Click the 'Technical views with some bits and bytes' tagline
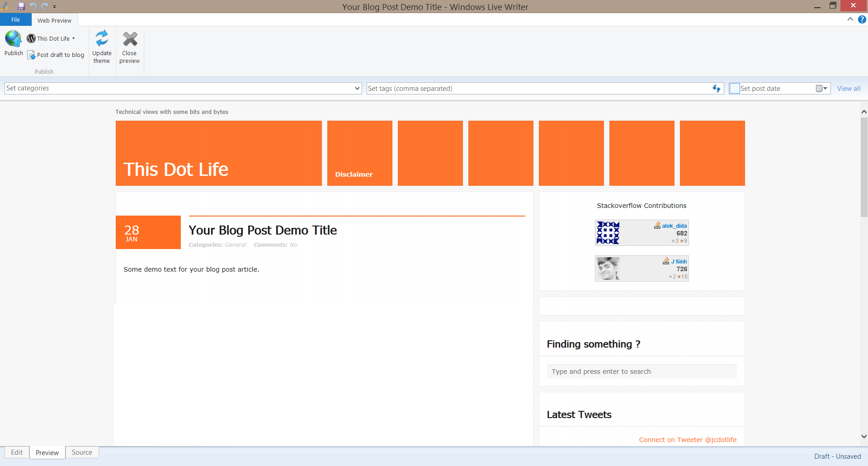Viewport: 868px width, 466px height. [172, 112]
